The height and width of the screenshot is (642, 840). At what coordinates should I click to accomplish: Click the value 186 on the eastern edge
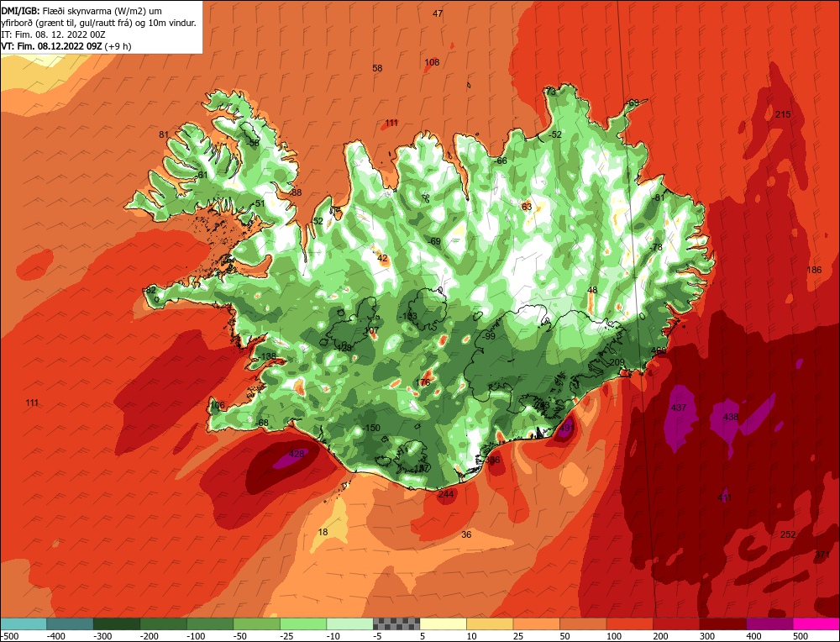click(814, 270)
